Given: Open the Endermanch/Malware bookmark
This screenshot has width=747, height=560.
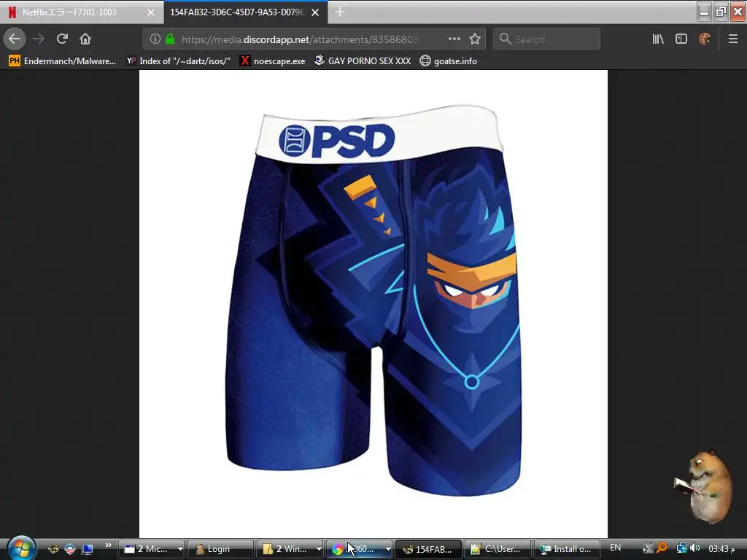Looking at the screenshot, I should pyautogui.click(x=63, y=61).
